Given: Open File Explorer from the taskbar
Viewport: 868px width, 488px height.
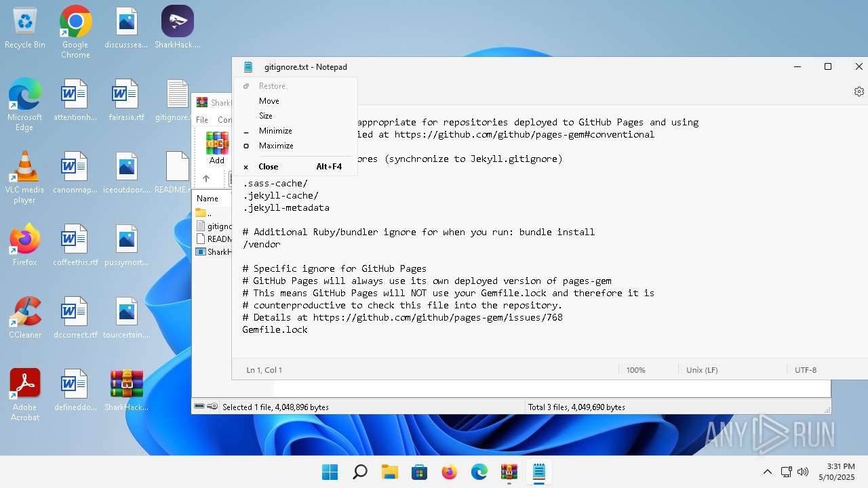Looking at the screenshot, I should click(390, 472).
